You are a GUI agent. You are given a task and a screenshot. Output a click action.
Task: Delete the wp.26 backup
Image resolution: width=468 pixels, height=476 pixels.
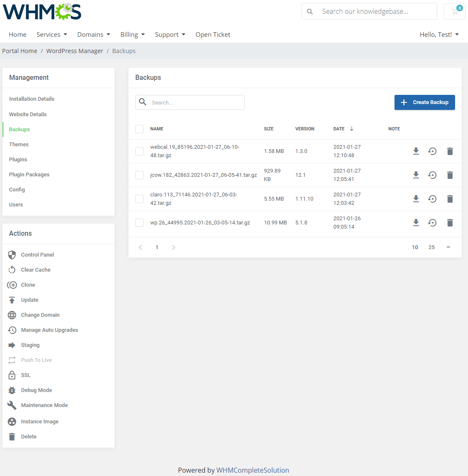450,222
